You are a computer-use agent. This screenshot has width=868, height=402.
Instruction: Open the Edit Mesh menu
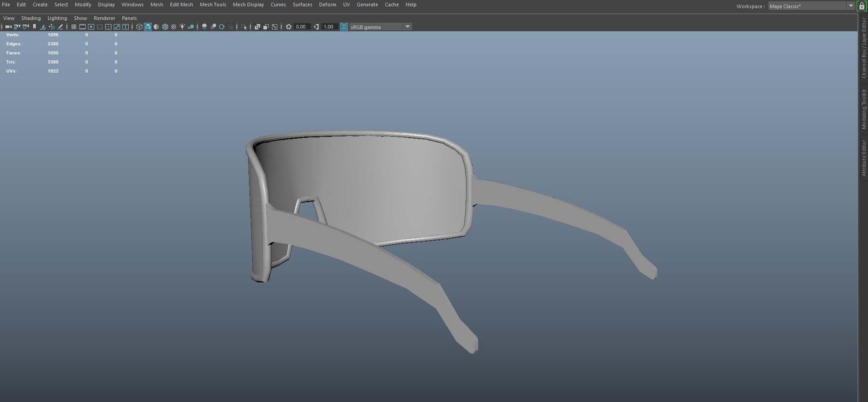tap(181, 4)
